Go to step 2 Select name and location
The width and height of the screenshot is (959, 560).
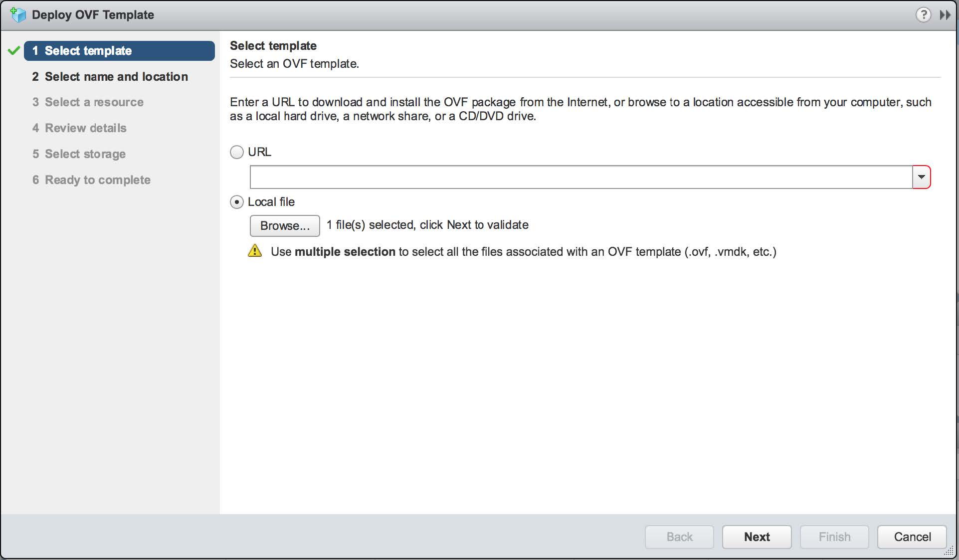click(x=110, y=77)
